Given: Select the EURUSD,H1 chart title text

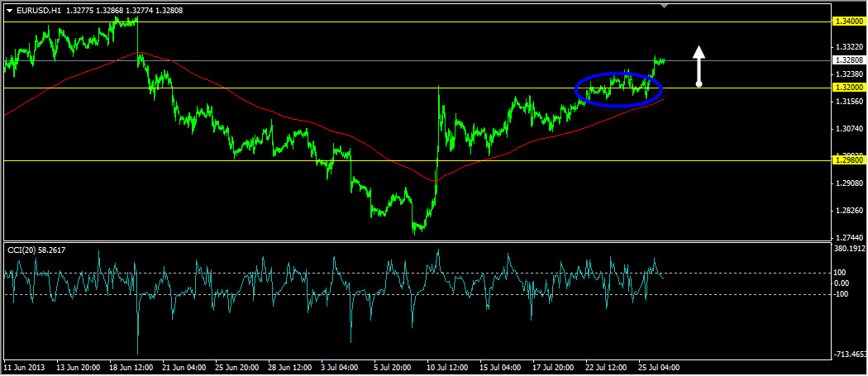Looking at the screenshot, I should [40, 10].
